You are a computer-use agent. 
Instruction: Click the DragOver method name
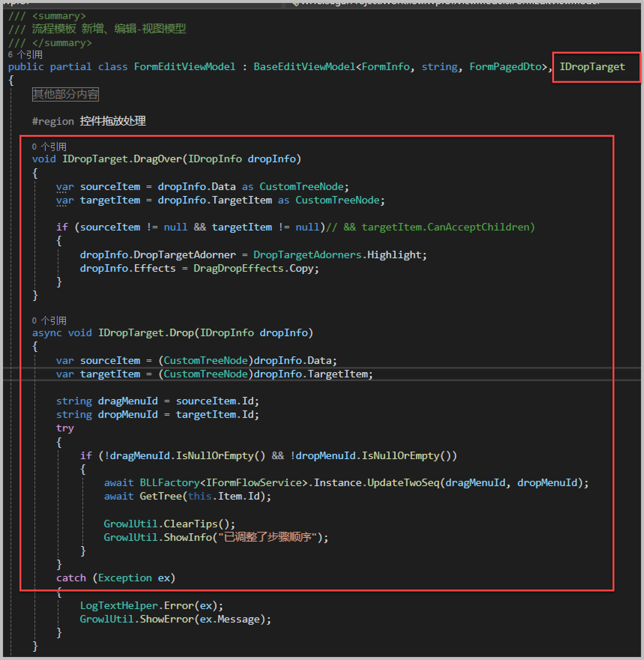point(158,159)
